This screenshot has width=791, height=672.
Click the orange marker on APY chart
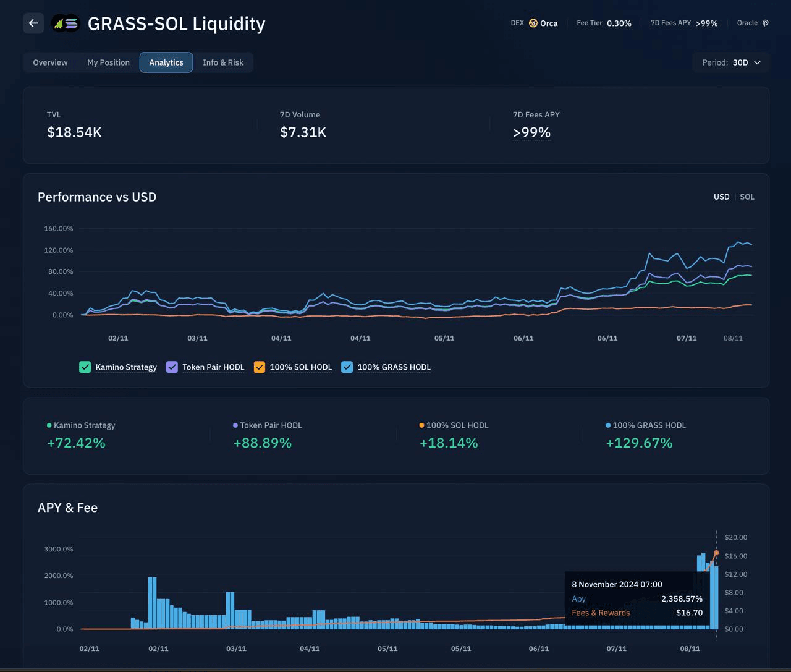[716, 553]
